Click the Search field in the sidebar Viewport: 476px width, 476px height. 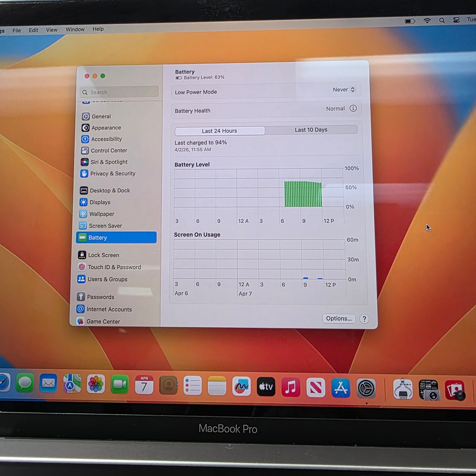tap(119, 92)
